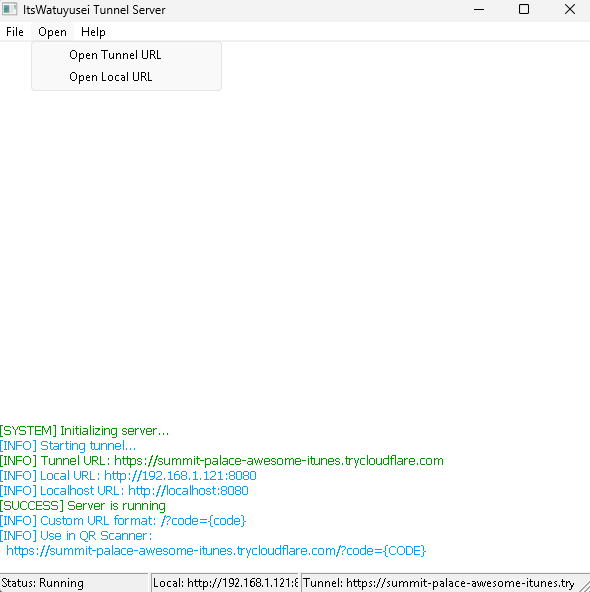590x592 pixels.
Task: Click the Localhost URL localhost:8080 log line
Action: click(x=124, y=491)
